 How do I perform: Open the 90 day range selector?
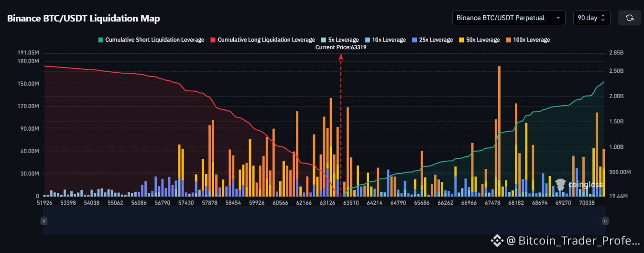[591, 18]
